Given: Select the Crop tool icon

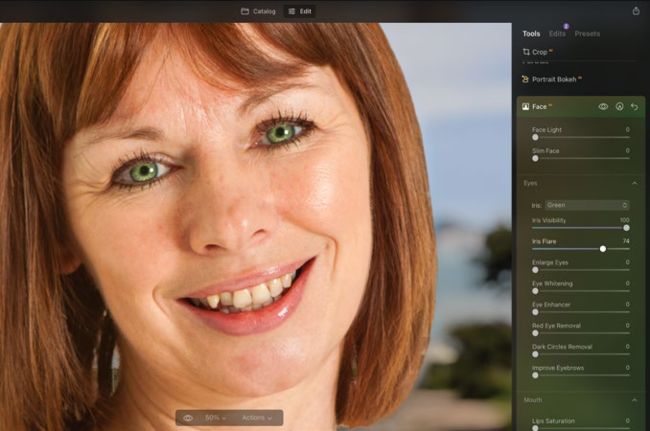Looking at the screenshot, I should pos(527,52).
